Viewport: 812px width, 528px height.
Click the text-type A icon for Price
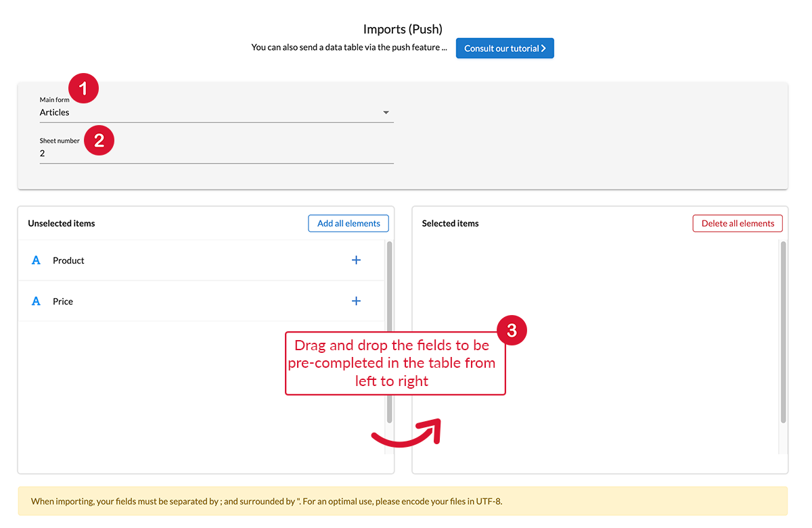(37, 302)
